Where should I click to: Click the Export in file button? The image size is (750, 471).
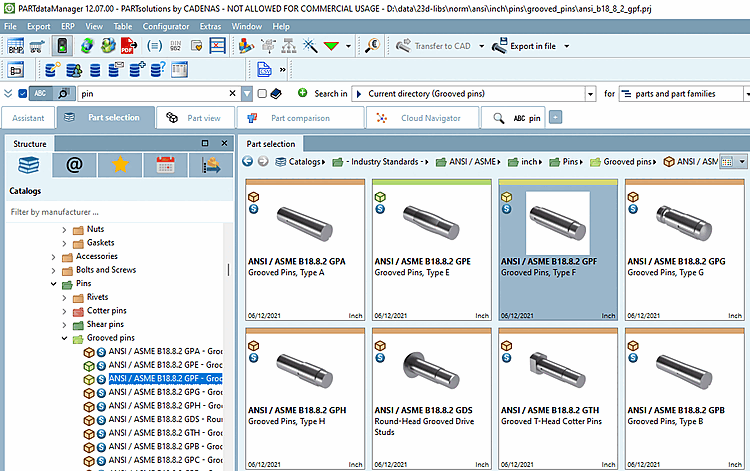[x=524, y=46]
